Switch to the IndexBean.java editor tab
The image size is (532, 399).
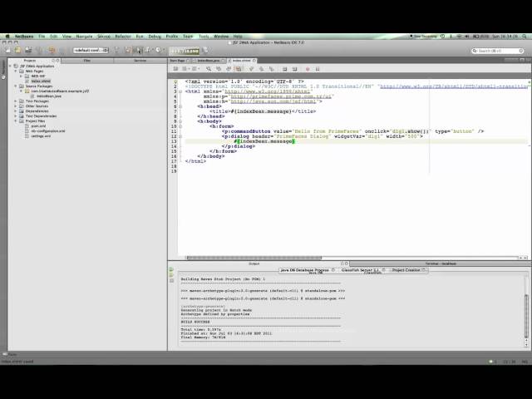tap(209, 61)
